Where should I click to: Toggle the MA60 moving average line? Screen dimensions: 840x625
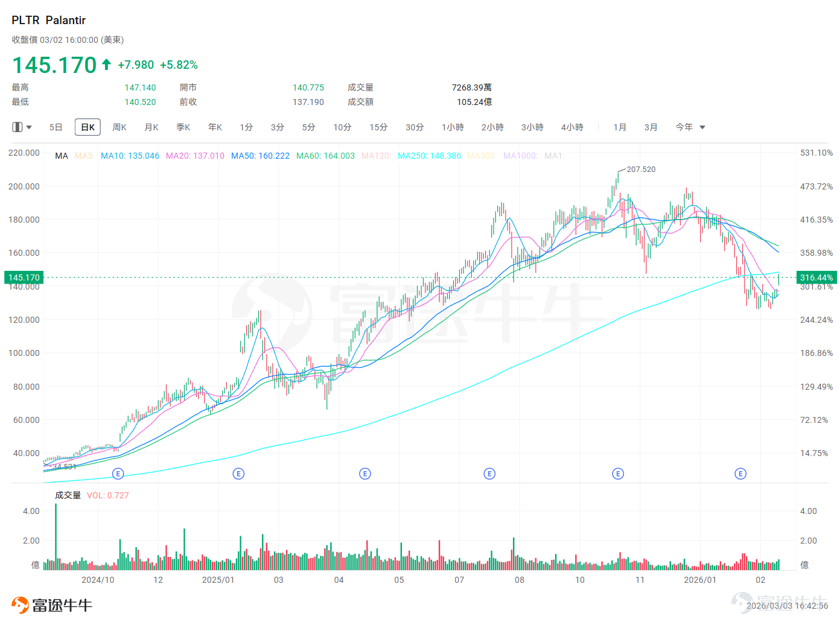(x=326, y=156)
